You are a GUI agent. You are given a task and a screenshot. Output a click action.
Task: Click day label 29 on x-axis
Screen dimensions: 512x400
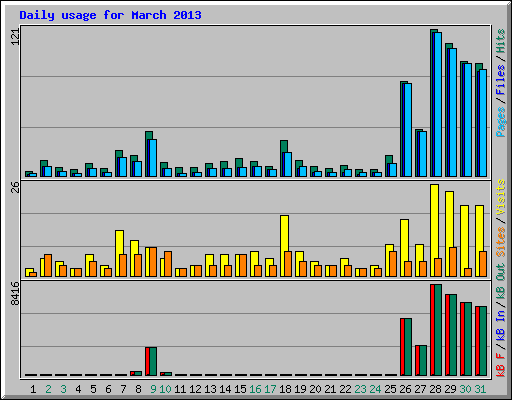tap(450, 389)
